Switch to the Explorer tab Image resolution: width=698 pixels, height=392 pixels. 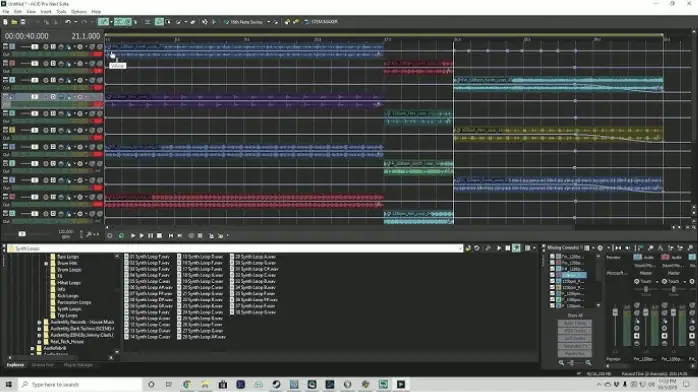pos(15,365)
